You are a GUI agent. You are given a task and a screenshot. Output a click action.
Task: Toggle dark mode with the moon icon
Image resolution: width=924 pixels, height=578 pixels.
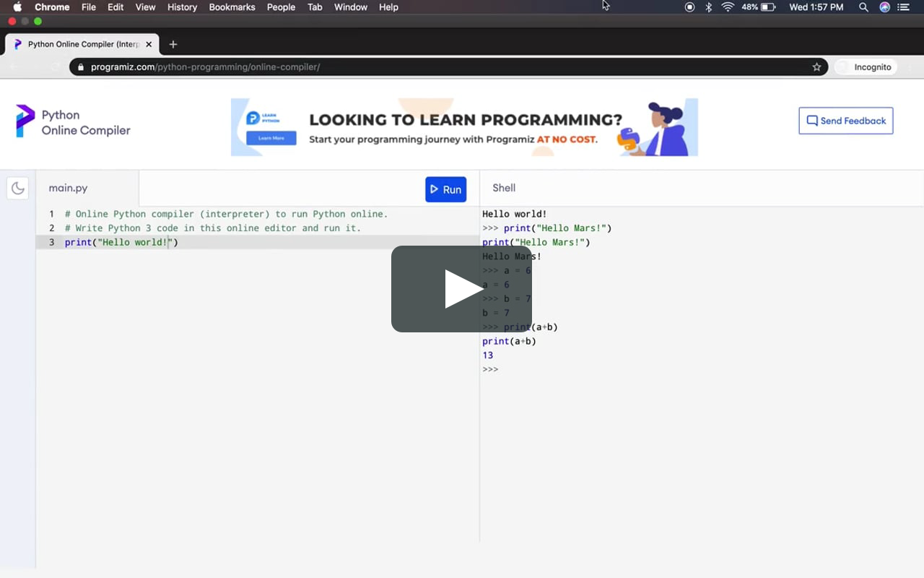[x=18, y=189]
